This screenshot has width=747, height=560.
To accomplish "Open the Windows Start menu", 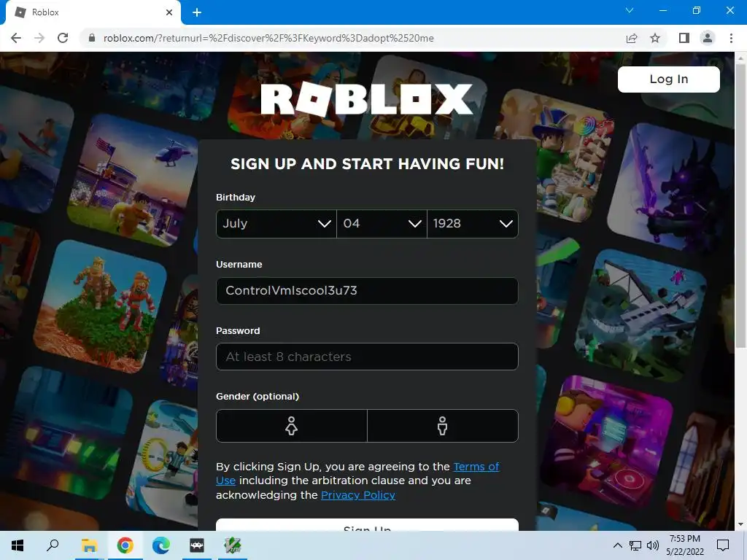I will [x=18, y=545].
